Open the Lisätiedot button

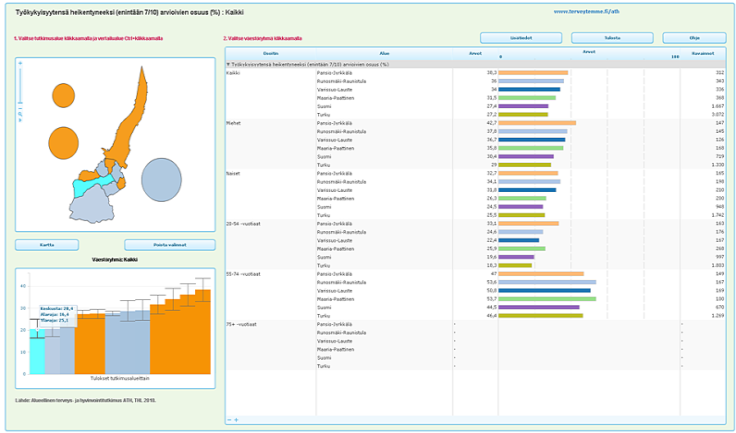[x=521, y=38]
